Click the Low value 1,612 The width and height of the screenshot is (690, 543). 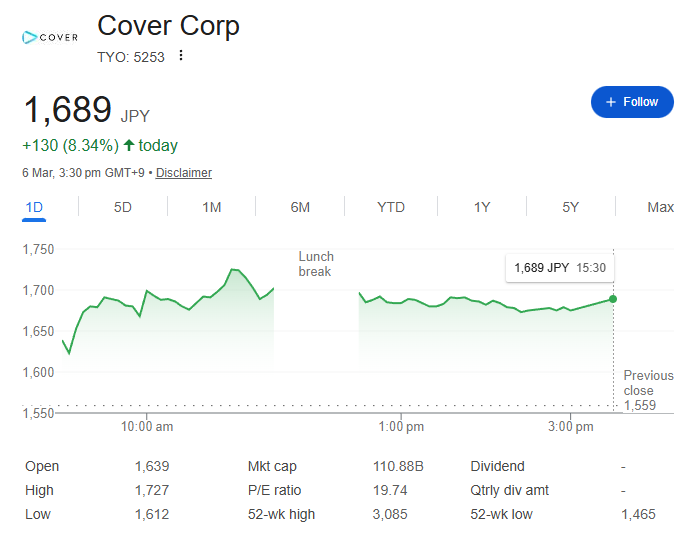[x=152, y=514]
